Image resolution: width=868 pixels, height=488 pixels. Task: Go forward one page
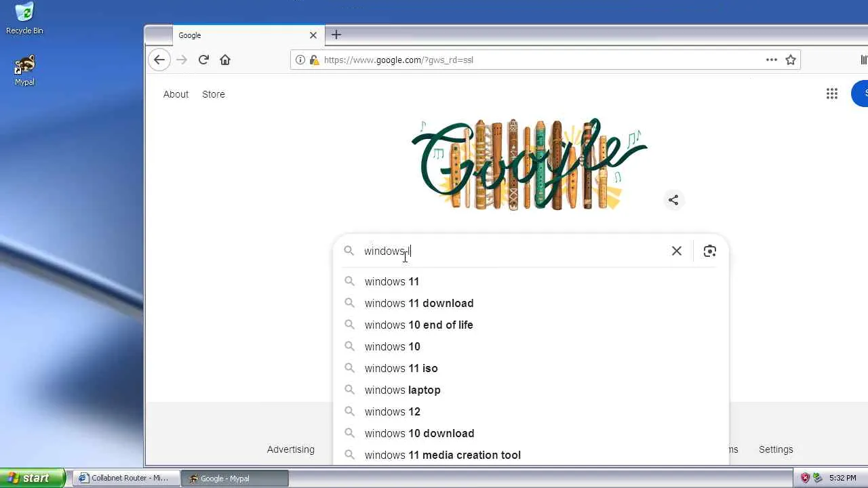coord(182,60)
